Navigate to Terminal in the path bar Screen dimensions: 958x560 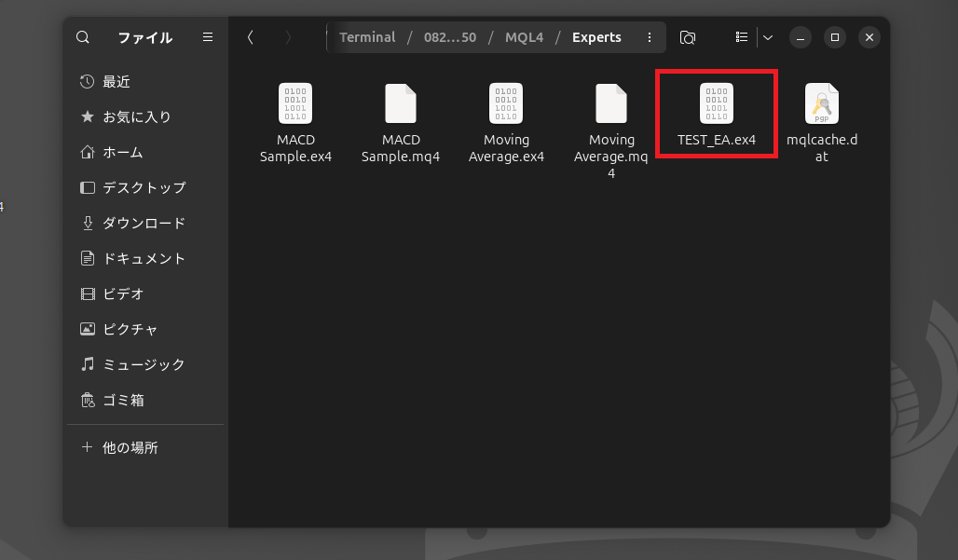(x=367, y=37)
